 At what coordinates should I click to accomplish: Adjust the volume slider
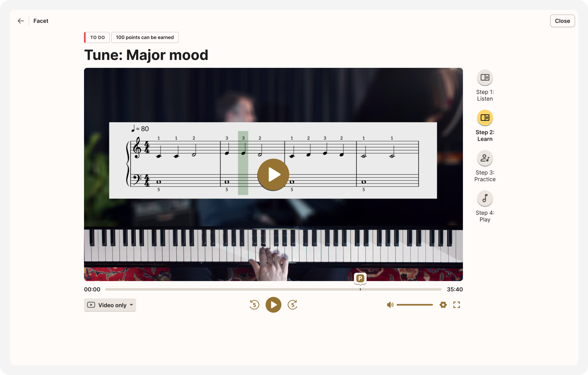point(414,305)
